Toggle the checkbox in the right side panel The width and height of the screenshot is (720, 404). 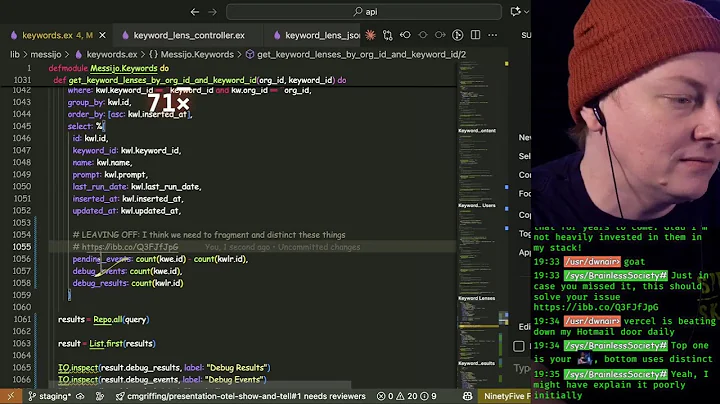tap(519, 346)
